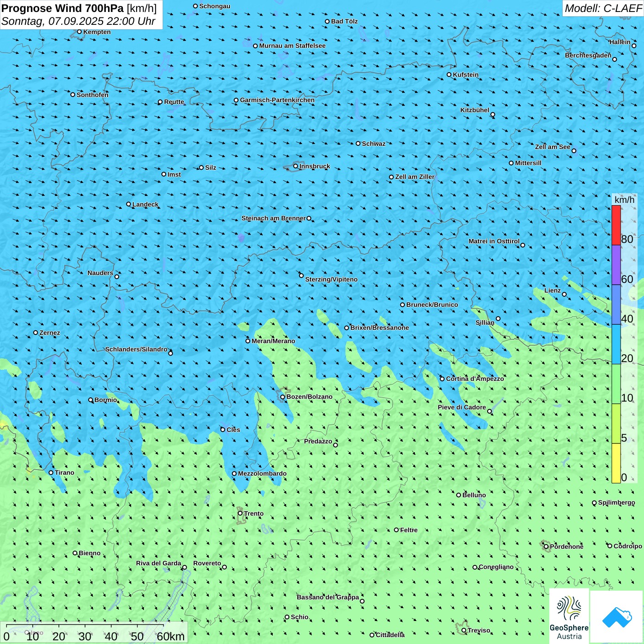The image size is (644, 644).
Task: Click the 'Mittersill' label
Action: 528,163
